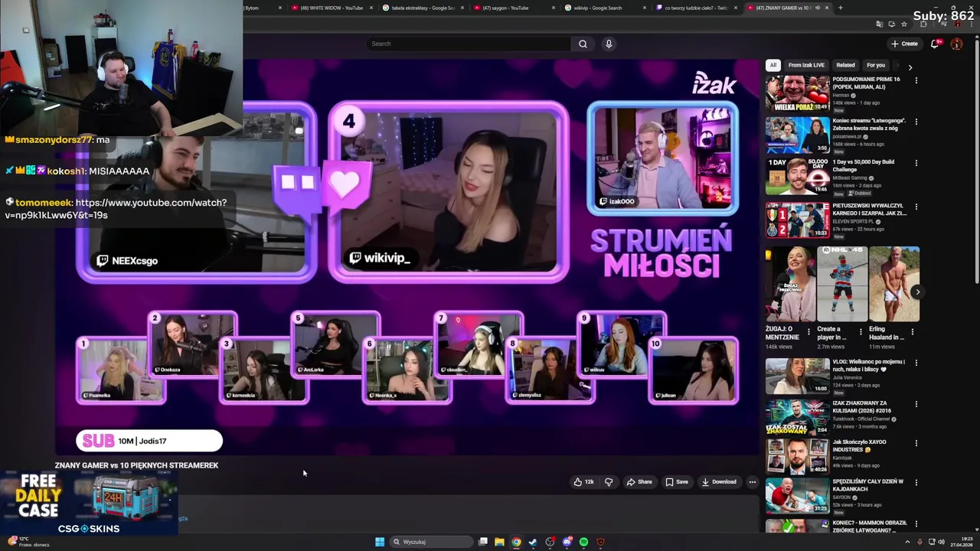
Task: Close the saygon - YouTube tab
Action: point(553,8)
